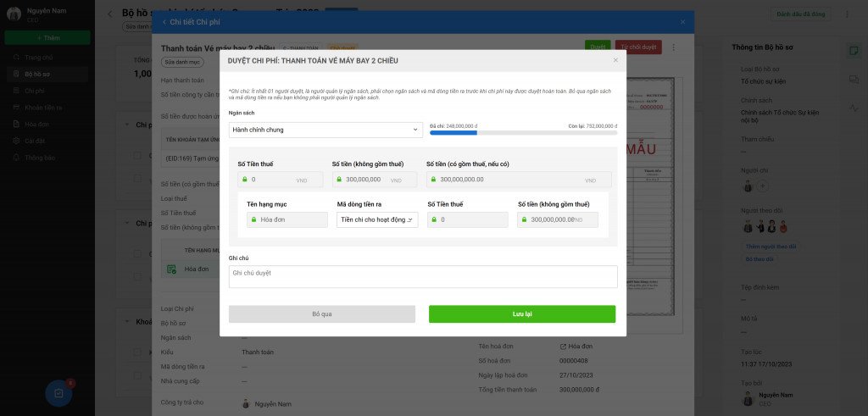Save approval with Lưu lại button
Viewport: 868px width, 416px height.
pyautogui.click(x=522, y=314)
